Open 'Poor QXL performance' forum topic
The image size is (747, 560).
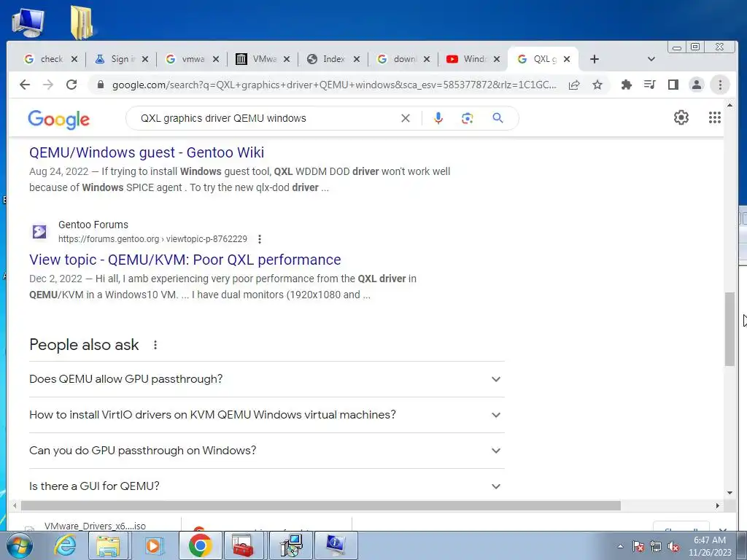pos(185,260)
